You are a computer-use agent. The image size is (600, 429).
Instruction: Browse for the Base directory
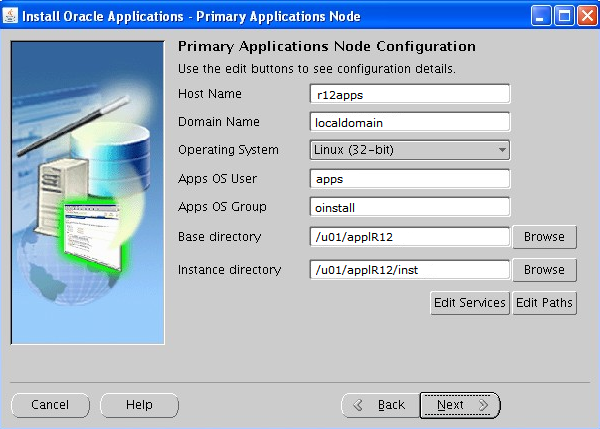click(x=544, y=237)
